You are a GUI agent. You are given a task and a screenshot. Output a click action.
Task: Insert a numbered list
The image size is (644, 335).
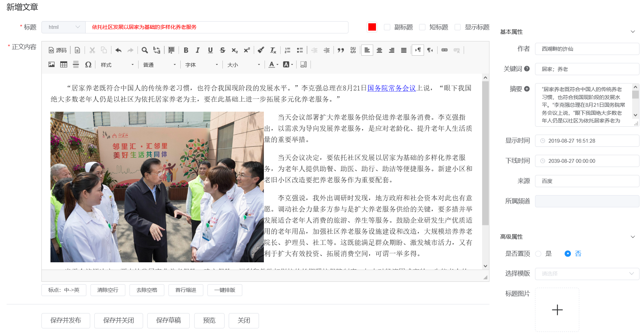[x=288, y=50]
